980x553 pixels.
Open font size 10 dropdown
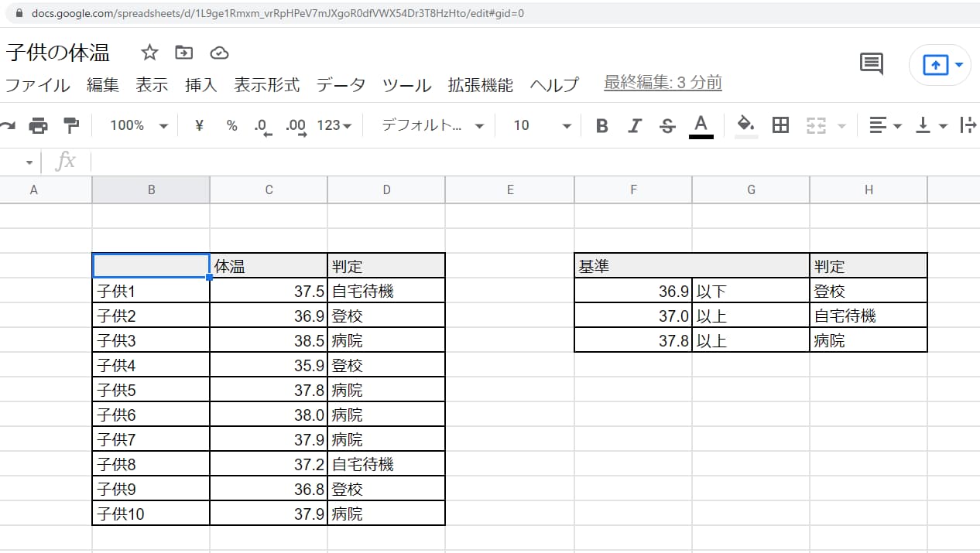point(542,125)
